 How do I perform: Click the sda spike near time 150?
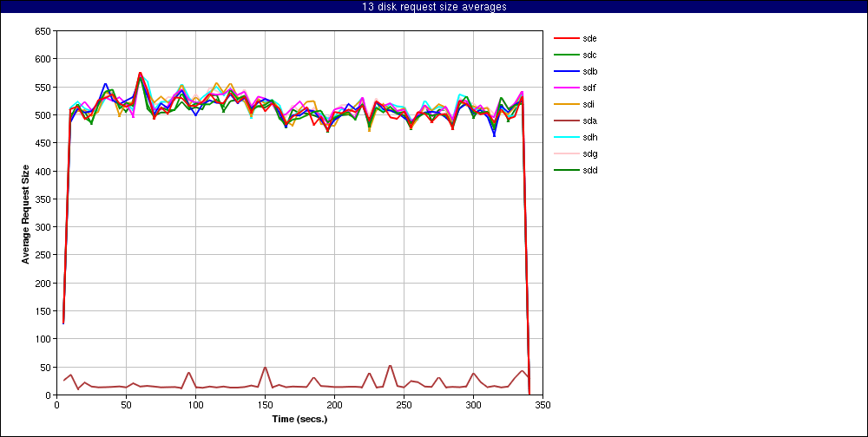click(x=265, y=368)
